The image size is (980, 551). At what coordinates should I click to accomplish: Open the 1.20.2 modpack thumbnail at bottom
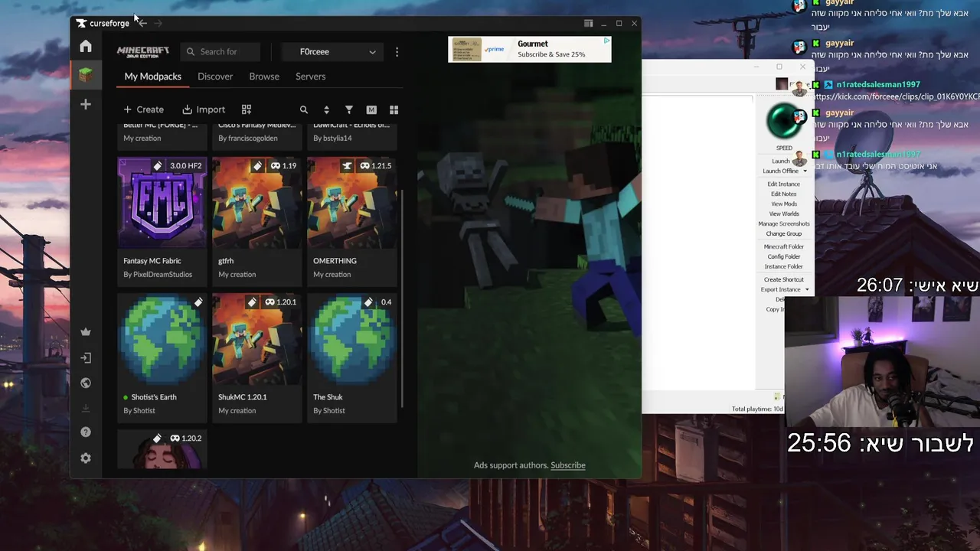(x=162, y=449)
